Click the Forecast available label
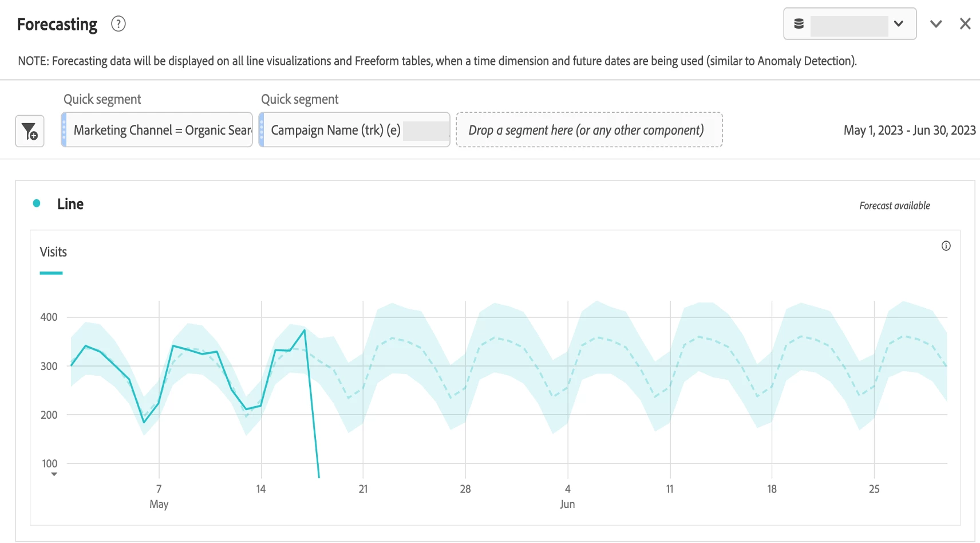Screen dimensions: 980x543 895,206
